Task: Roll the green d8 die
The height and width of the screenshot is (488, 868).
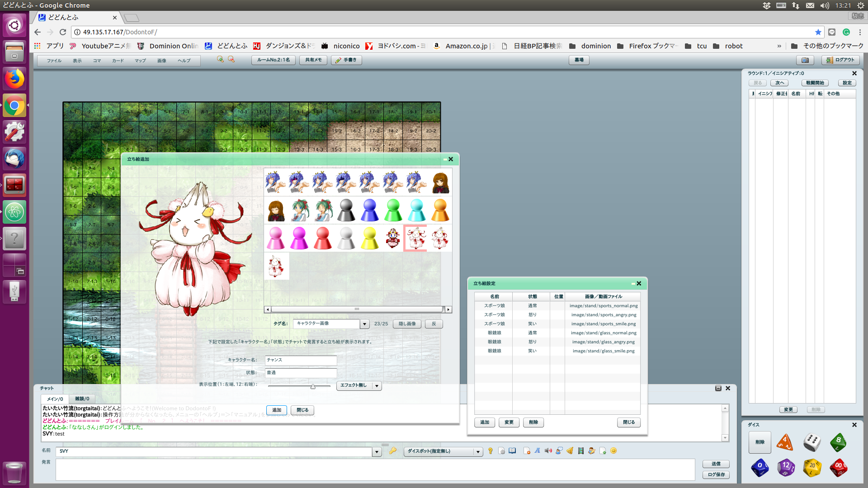Action: [x=839, y=442]
